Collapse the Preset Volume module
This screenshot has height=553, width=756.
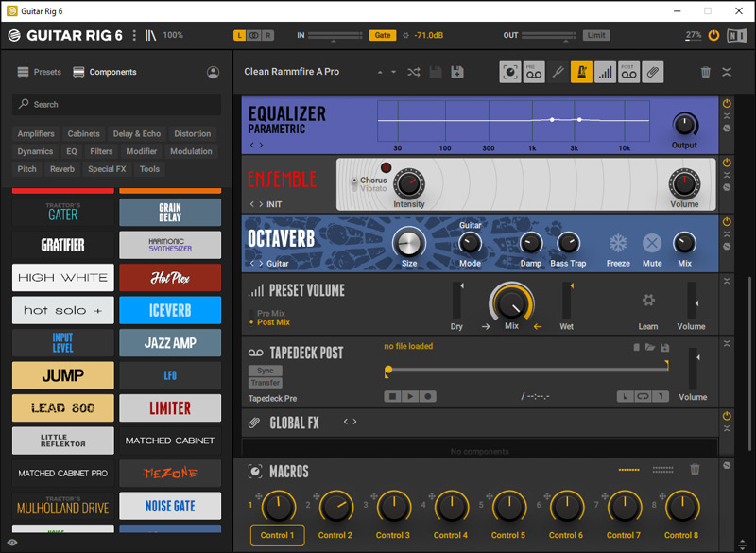coord(727,281)
